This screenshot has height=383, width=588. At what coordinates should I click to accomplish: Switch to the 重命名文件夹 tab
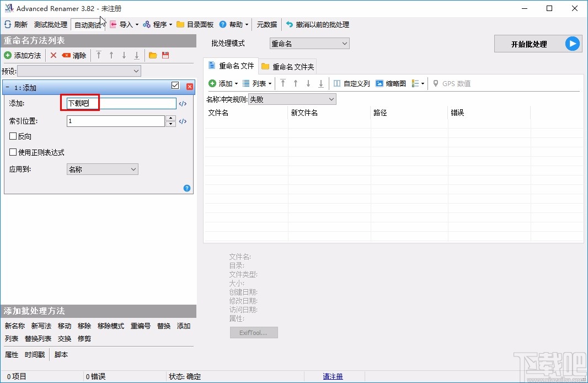pos(287,66)
